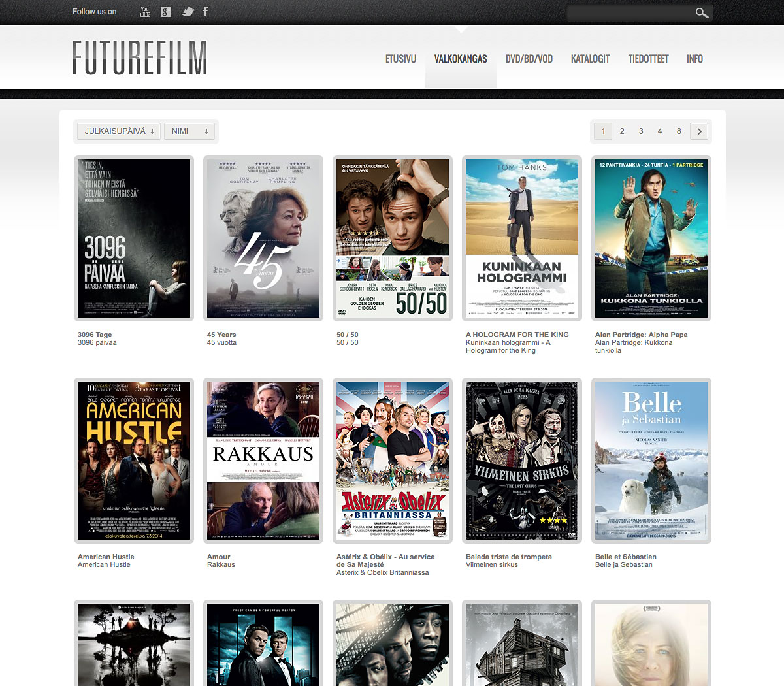Open the DVD/BD/VOD menu item
This screenshot has width=784, height=686.
click(529, 59)
